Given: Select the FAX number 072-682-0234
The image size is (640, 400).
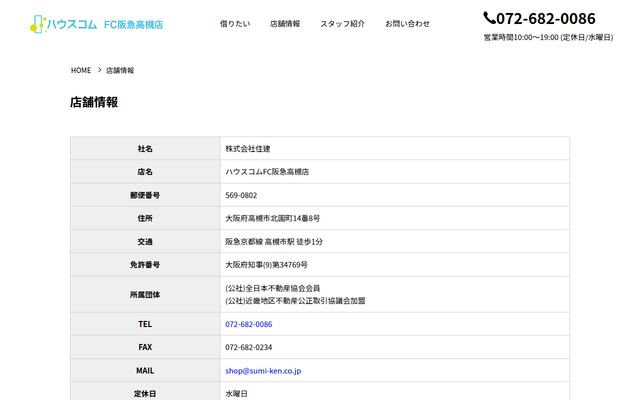Looking at the screenshot, I should (249, 347).
